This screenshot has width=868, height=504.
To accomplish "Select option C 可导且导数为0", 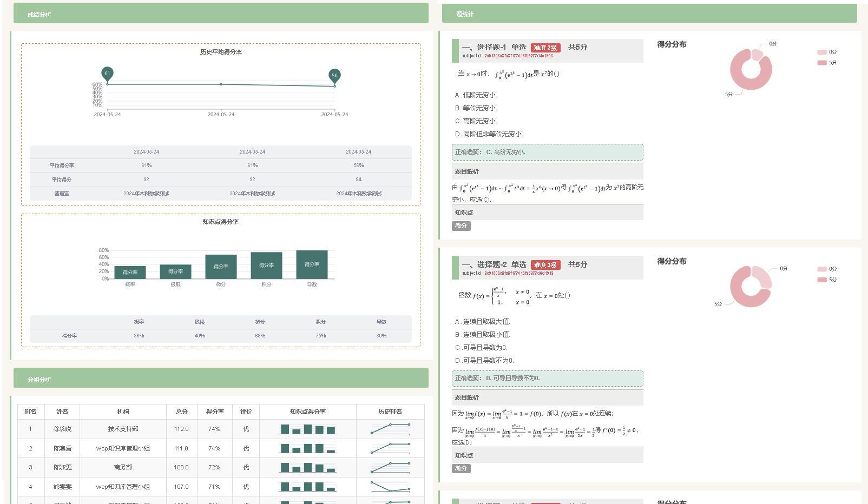I will coord(481,348).
